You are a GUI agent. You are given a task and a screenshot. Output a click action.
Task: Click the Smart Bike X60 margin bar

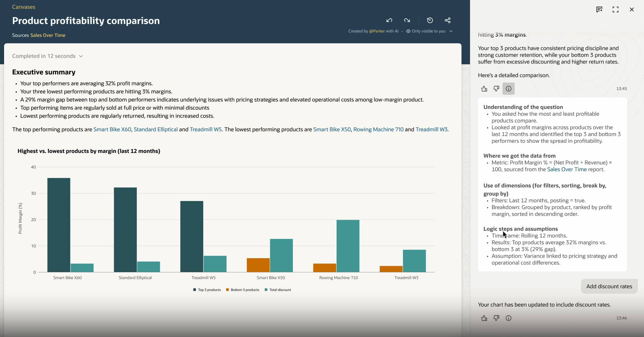click(59, 225)
